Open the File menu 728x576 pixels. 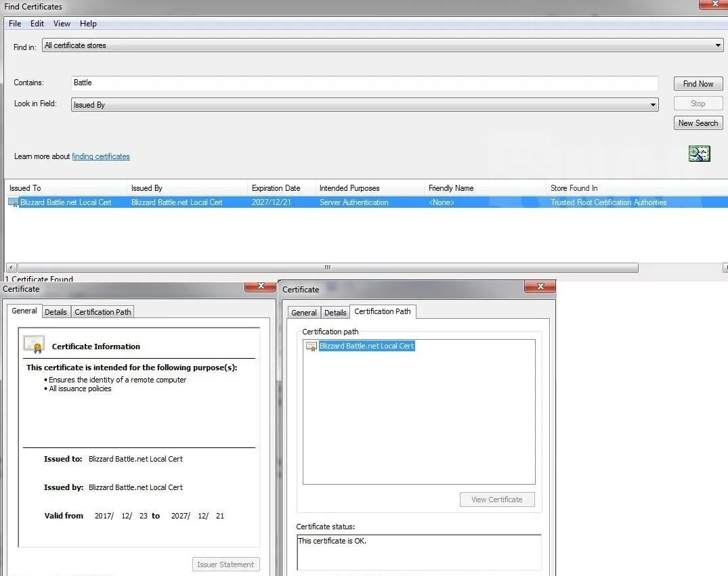tap(15, 24)
